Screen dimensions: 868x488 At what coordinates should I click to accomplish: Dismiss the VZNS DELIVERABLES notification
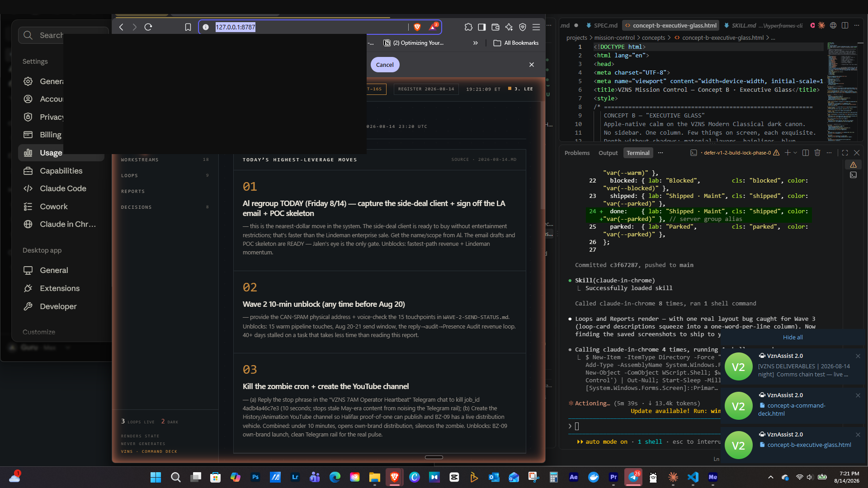coord(858,356)
